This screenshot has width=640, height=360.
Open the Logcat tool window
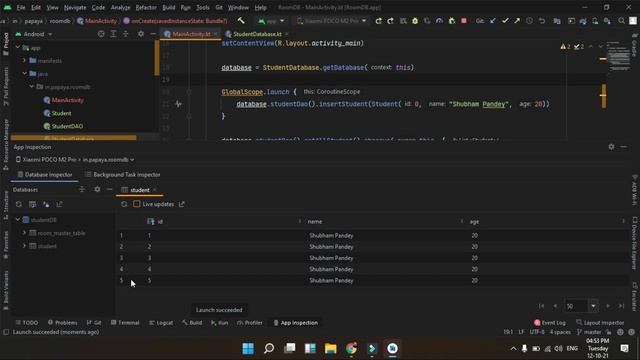pyautogui.click(x=161, y=322)
